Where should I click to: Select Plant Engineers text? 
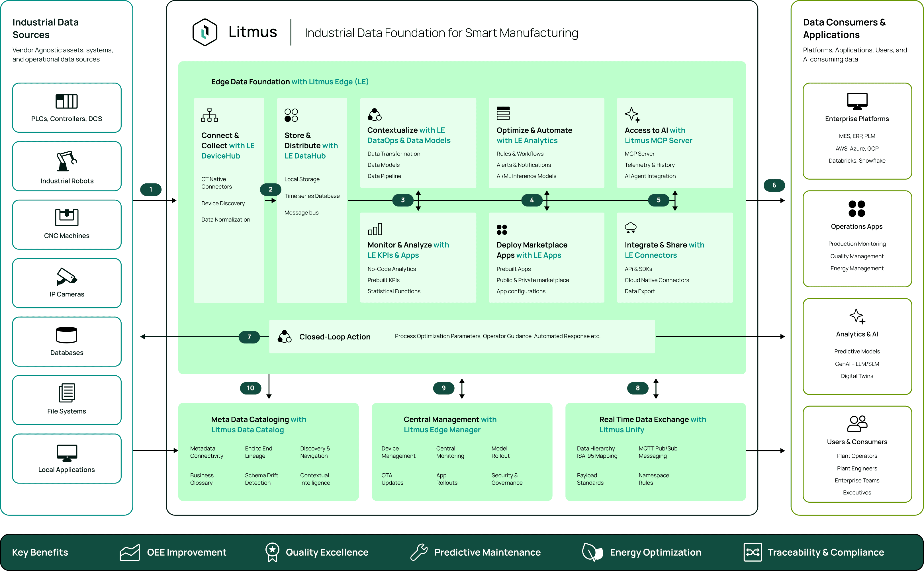click(x=857, y=468)
